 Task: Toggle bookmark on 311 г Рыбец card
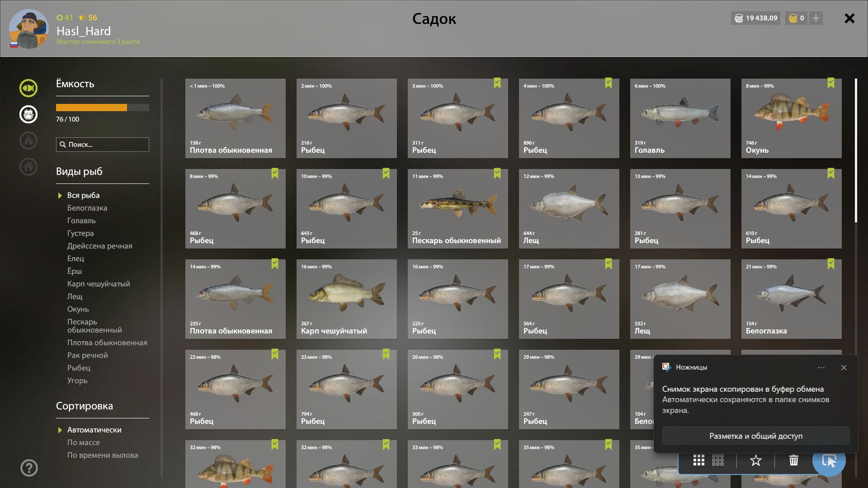point(497,83)
